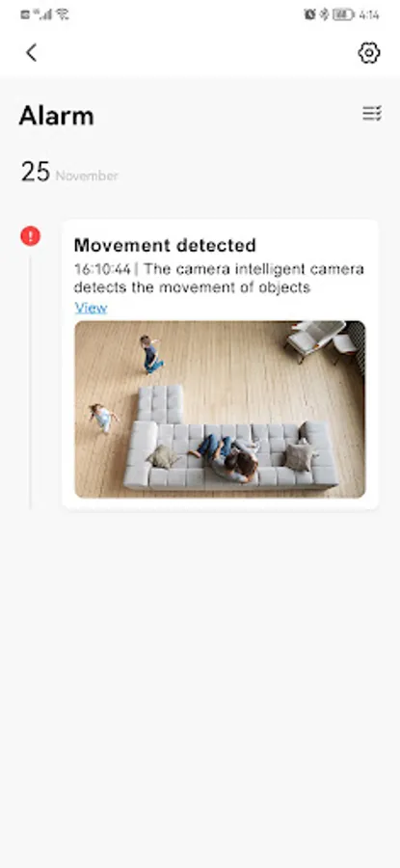Open the multi-select list icon beside Alarm
The width and height of the screenshot is (400, 868).
372,114
